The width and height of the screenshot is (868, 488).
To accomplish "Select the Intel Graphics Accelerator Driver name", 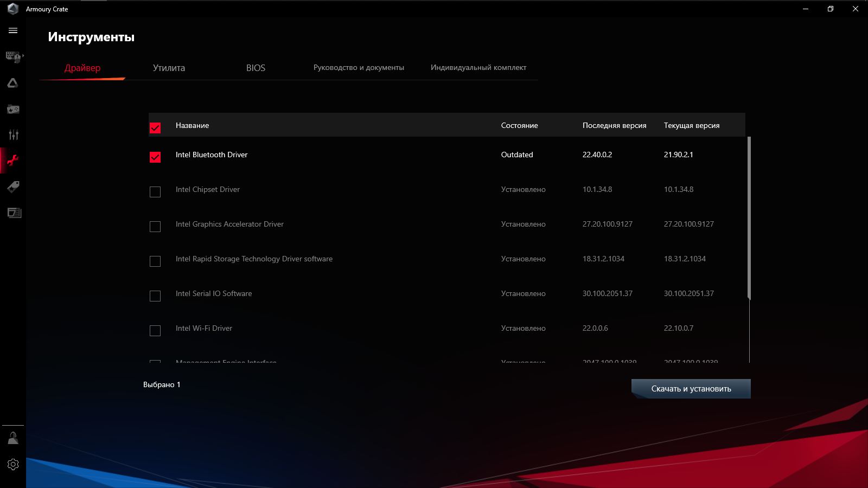I will tap(229, 224).
